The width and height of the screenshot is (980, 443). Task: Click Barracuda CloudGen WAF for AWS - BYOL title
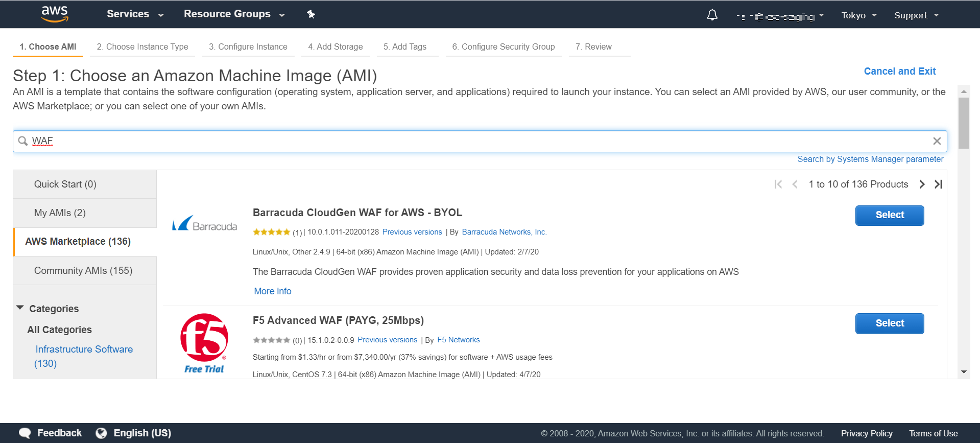click(357, 213)
